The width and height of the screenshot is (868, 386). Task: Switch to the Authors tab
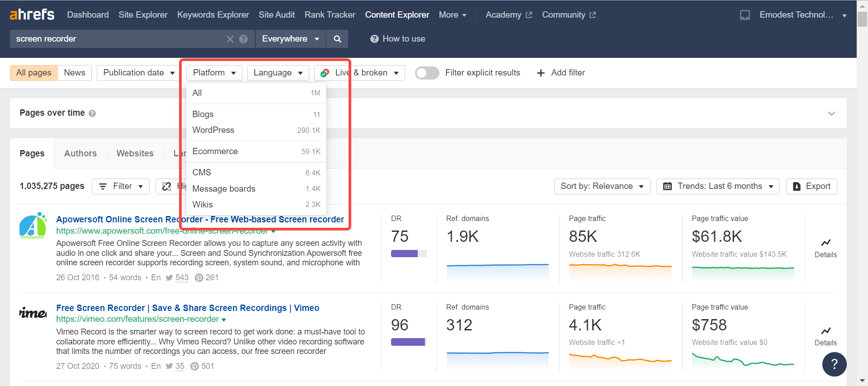tap(80, 154)
